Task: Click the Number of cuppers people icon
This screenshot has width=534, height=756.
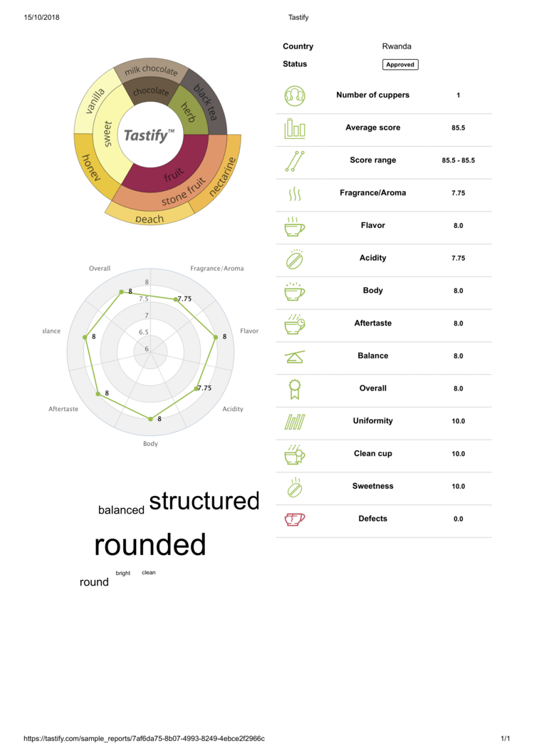Action: point(295,96)
